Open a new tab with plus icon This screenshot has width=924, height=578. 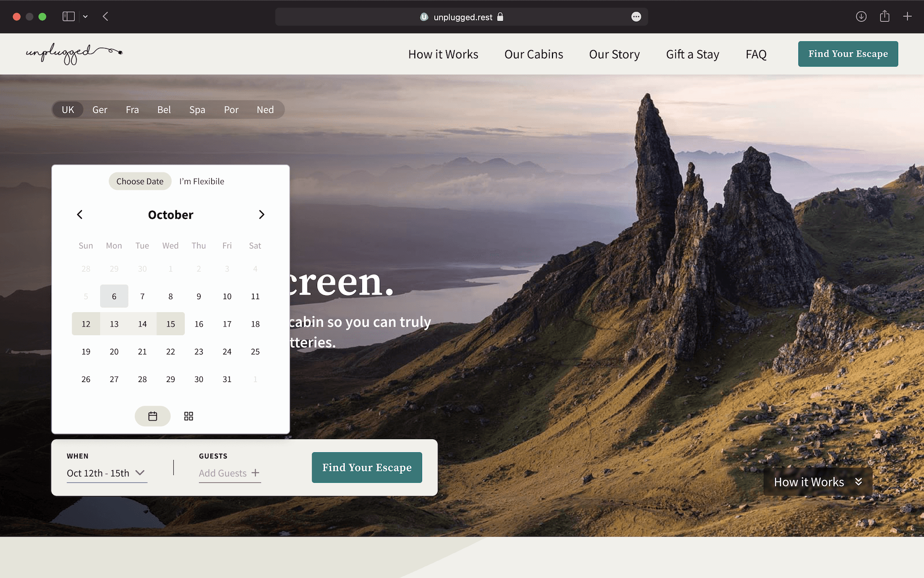(907, 16)
